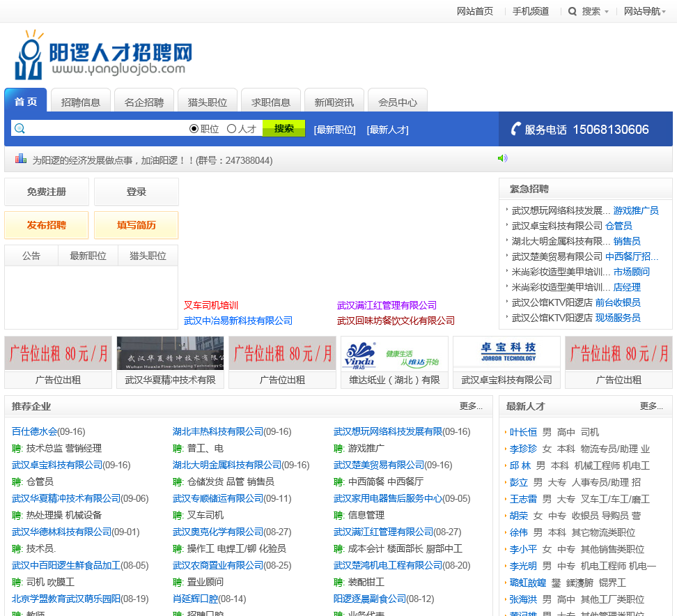Show 更多 in 最新人才 section

651,406
